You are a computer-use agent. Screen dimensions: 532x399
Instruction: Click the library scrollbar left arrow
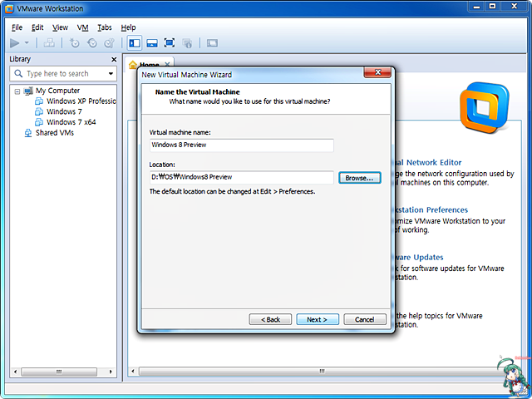tap(15, 372)
